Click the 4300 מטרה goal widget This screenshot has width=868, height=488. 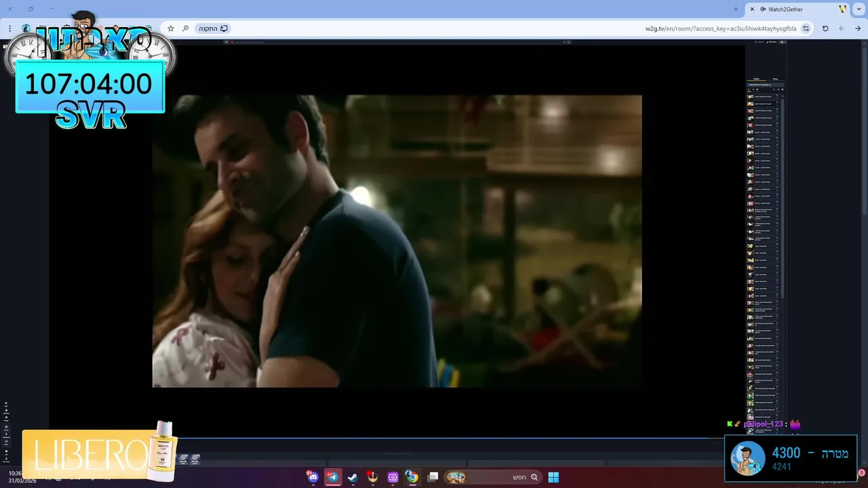tap(791, 458)
